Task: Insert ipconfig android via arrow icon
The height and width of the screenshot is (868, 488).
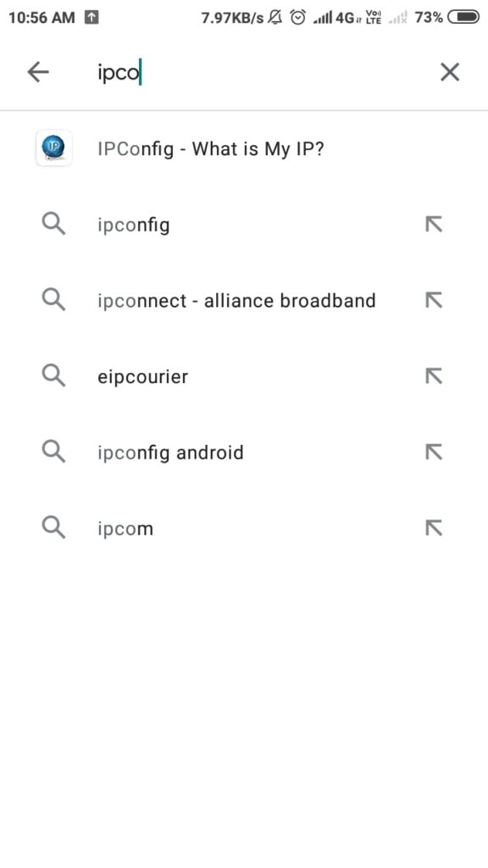Action: [434, 452]
